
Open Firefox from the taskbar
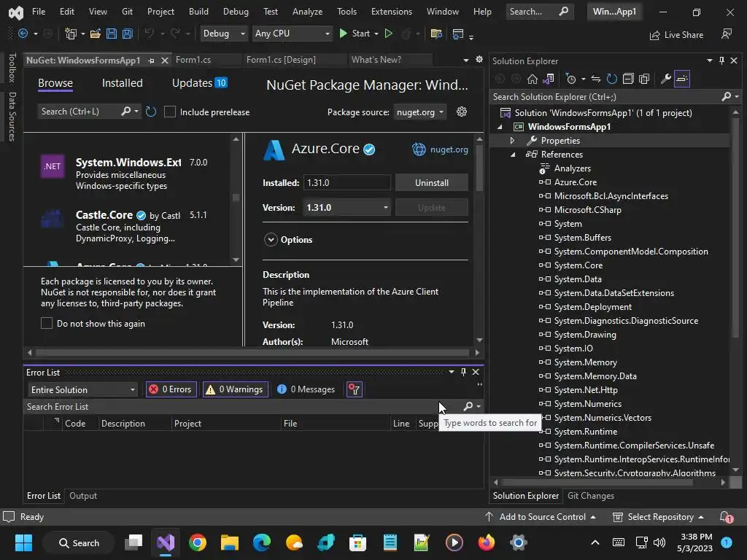[x=486, y=542]
